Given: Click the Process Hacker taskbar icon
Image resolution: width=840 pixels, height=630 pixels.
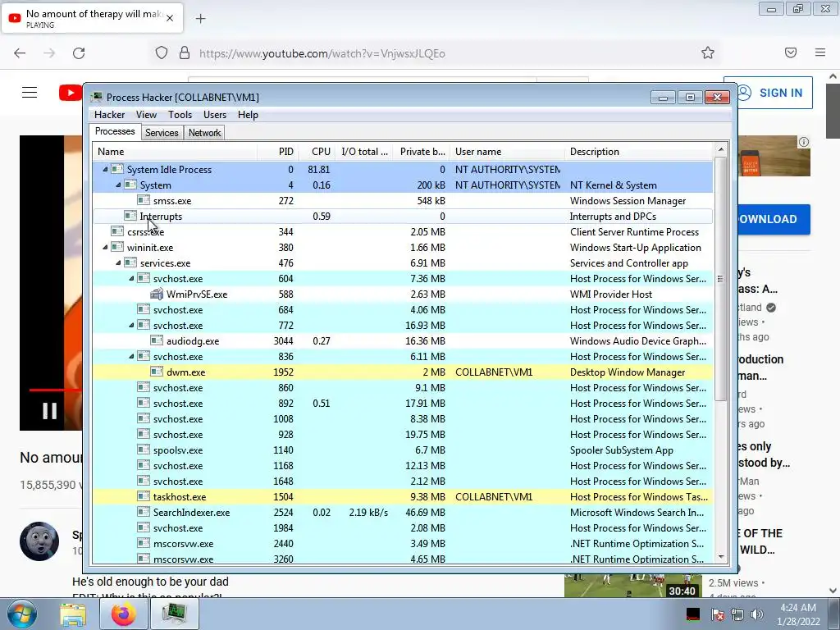Looking at the screenshot, I should tap(174, 614).
